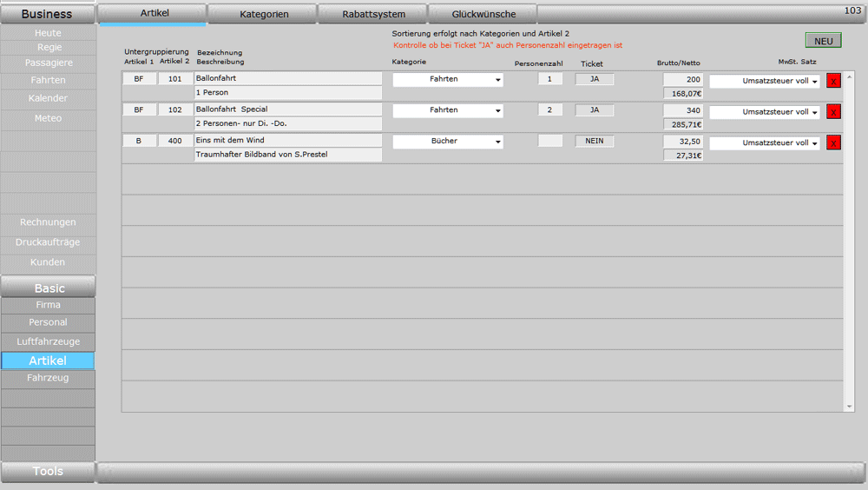The width and height of the screenshot is (868, 490).
Task: Edit the Brutto price field showing 340
Action: [x=683, y=110]
